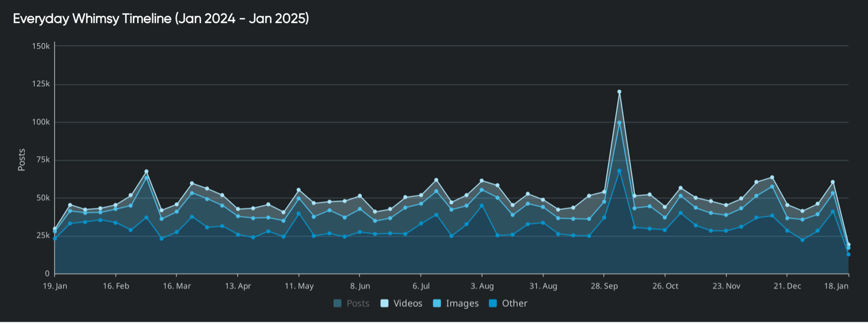Select the Other series peak in October
This screenshot has height=324, width=868.
click(619, 171)
